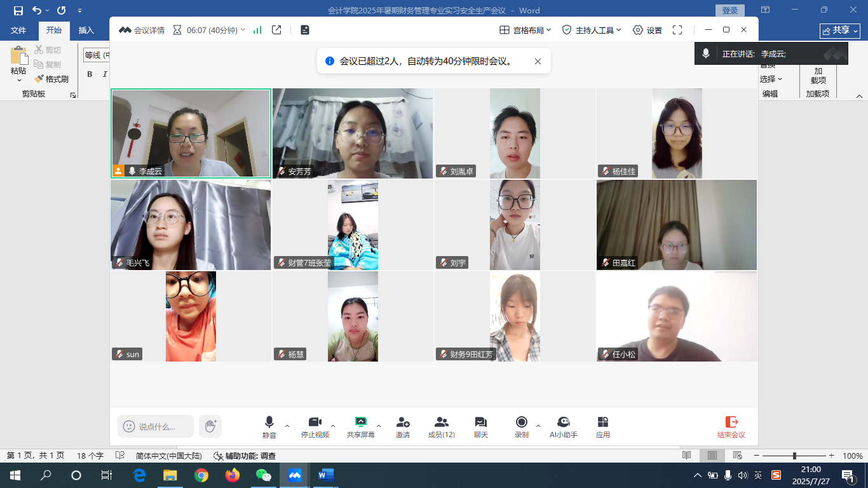This screenshot has width=868, height=488.
Task: Enter full screen meeting view
Action: click(677, 30)
